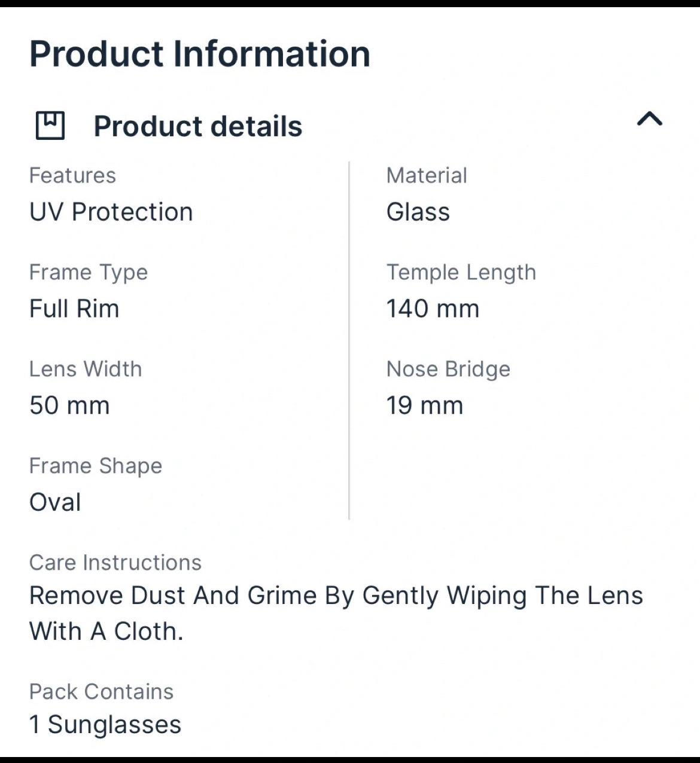
Task: Select the 19 mm nose bridge value
Action: pyautogui.click(x=425, y=405)
